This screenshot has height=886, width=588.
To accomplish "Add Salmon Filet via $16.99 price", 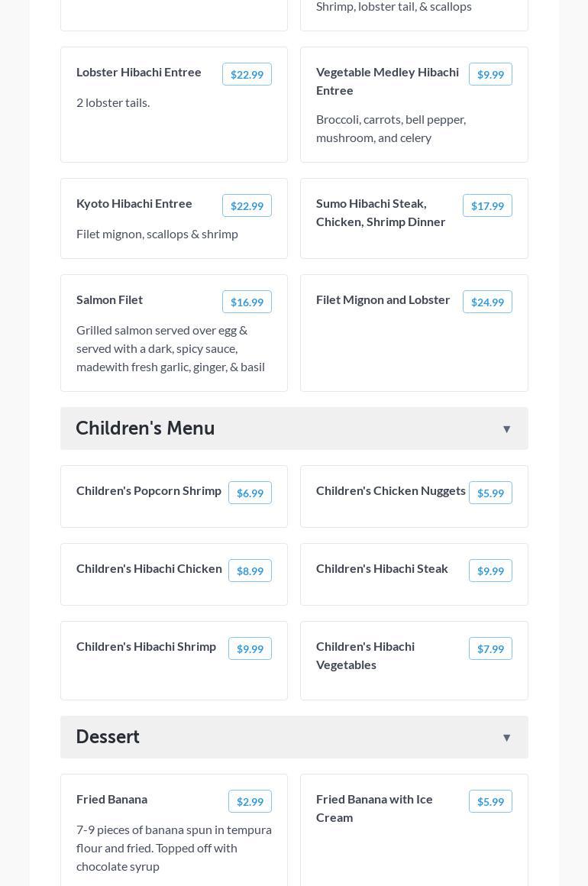I will coord(247,302).
